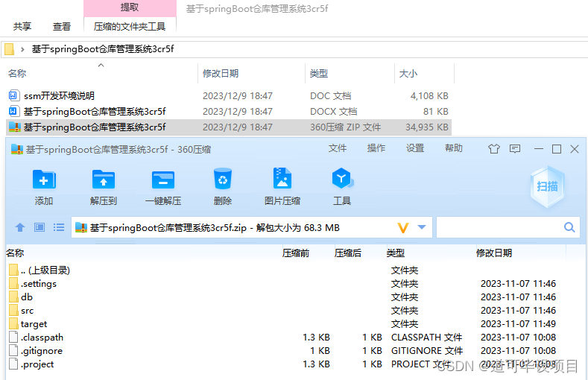Open the db folder
Screen dimensions: 588x380
click(21, 297)
